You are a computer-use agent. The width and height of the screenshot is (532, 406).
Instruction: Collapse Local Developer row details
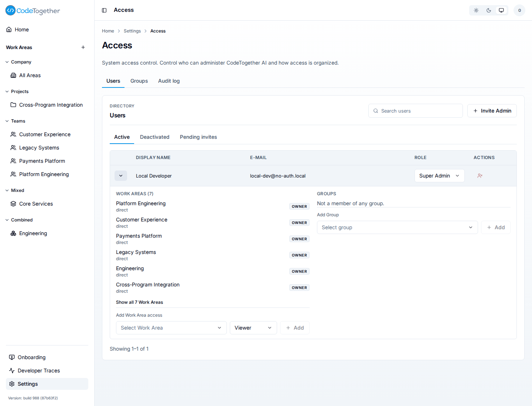pos(121,176)
